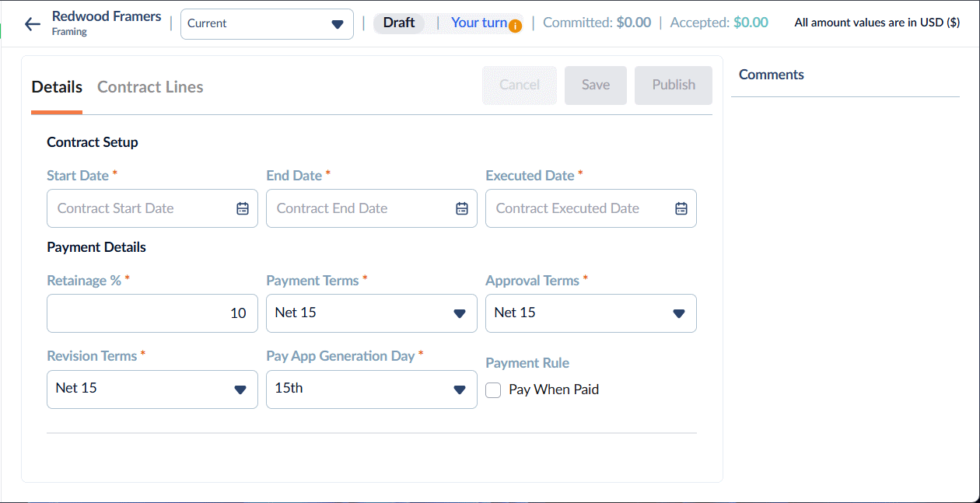The width and height of the screenshot is (980, 503).
Task: Click the Save button
Action: point(596,86)
